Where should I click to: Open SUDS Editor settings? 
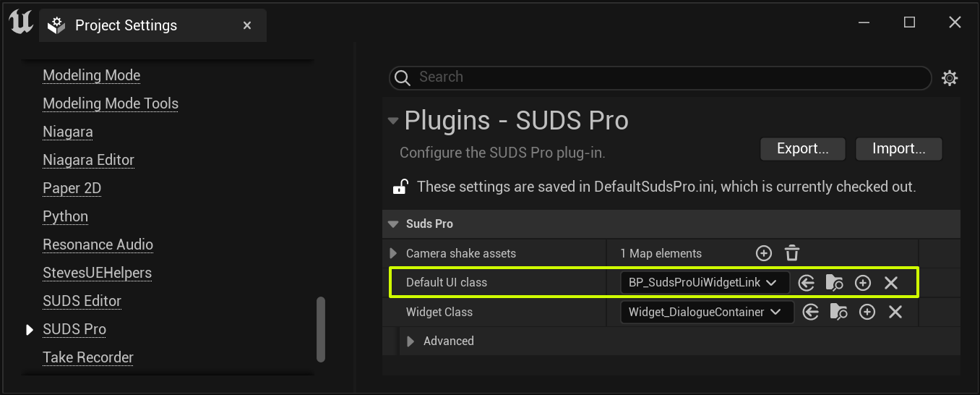coord(82,301)
